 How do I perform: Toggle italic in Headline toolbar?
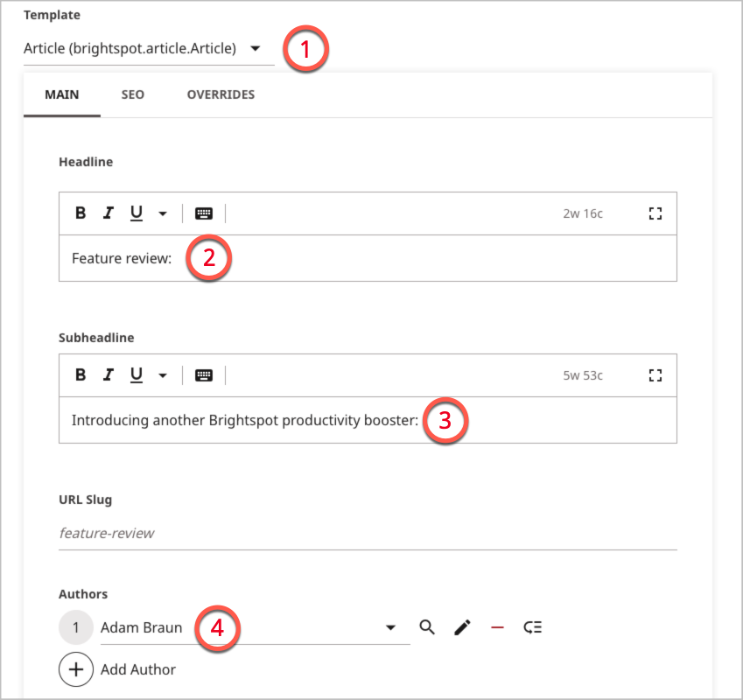[x=109, y=213]
